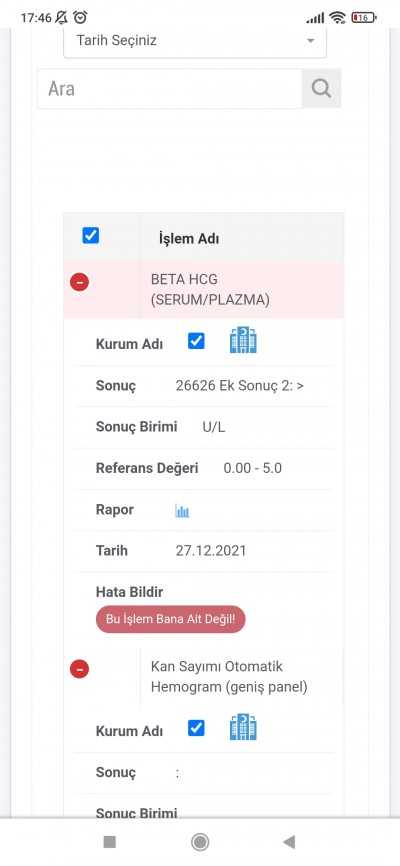Image resolution: width=400 pixels, height=866 pixels.
Task: Tap Android back triangle button
Action: (x=288, y=842)
